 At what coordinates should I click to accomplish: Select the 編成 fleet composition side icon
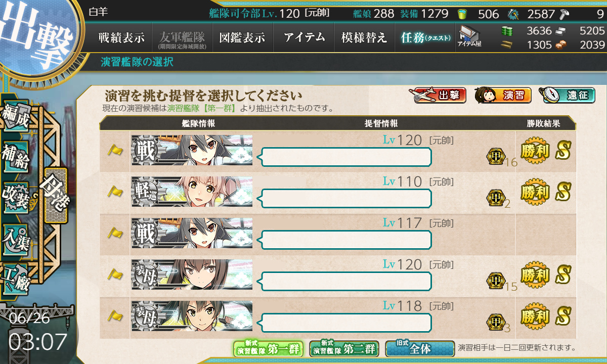click(16, 117)
